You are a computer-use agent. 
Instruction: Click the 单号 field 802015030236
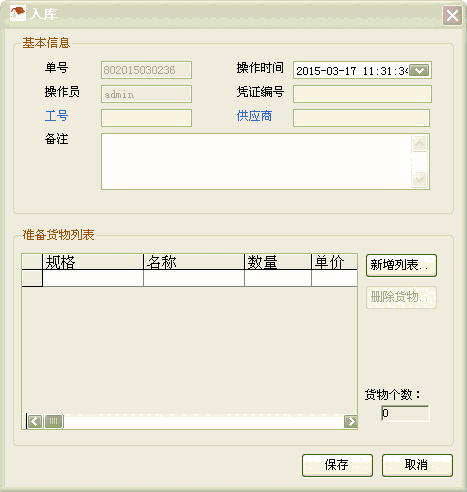146,70
